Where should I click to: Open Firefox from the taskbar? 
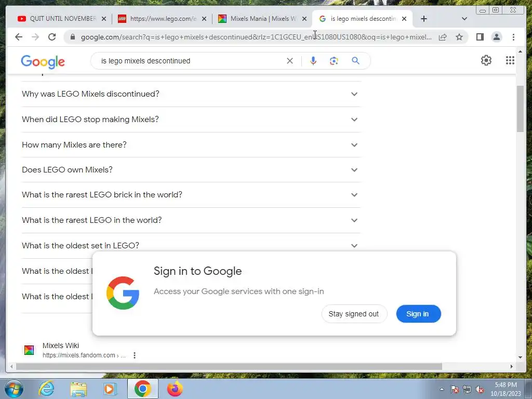pos(175,389)
